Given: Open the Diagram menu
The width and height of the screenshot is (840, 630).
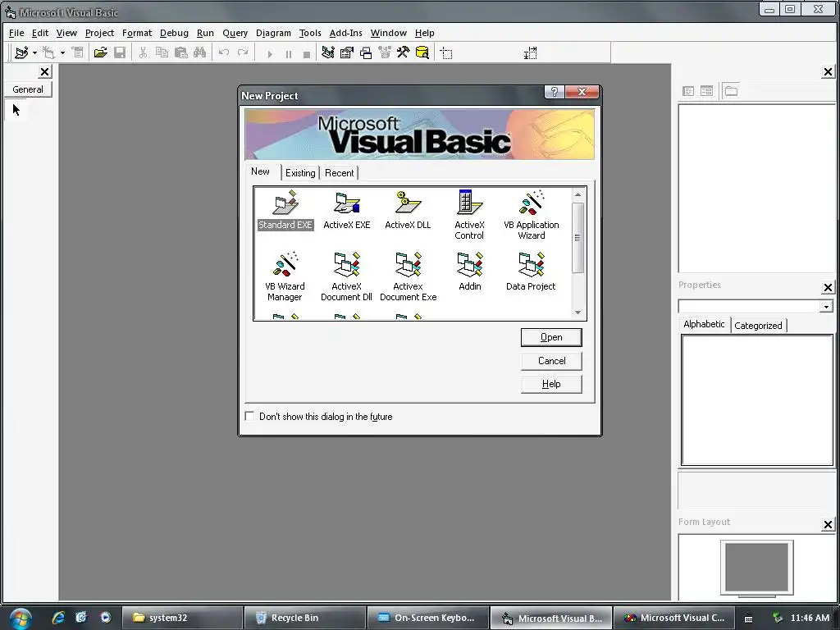Looking at the screenshot, I should (x=273, y=33).
